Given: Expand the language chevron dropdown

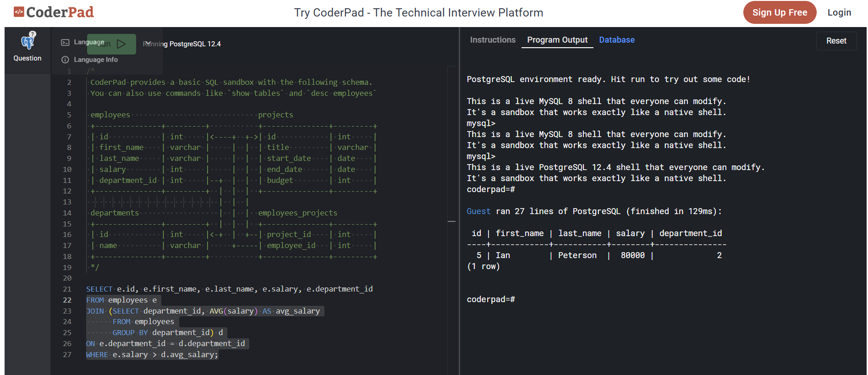Looking at the screenshot, I should [147, 43].
